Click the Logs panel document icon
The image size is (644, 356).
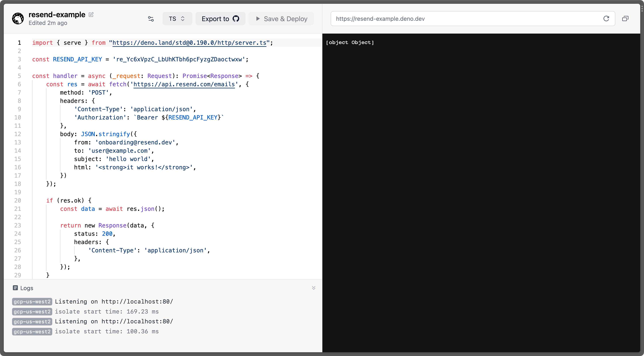coord(15,288)
